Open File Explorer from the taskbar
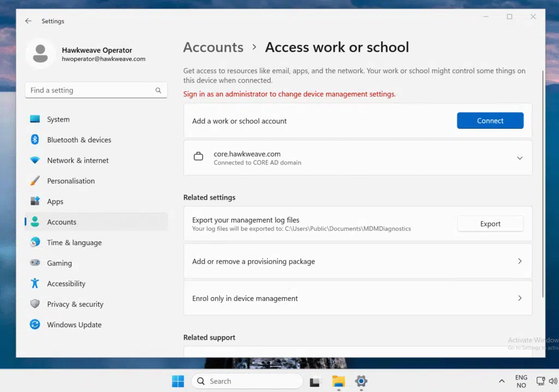The width and height of the screenshot is (559, 392). click(338, 381)
